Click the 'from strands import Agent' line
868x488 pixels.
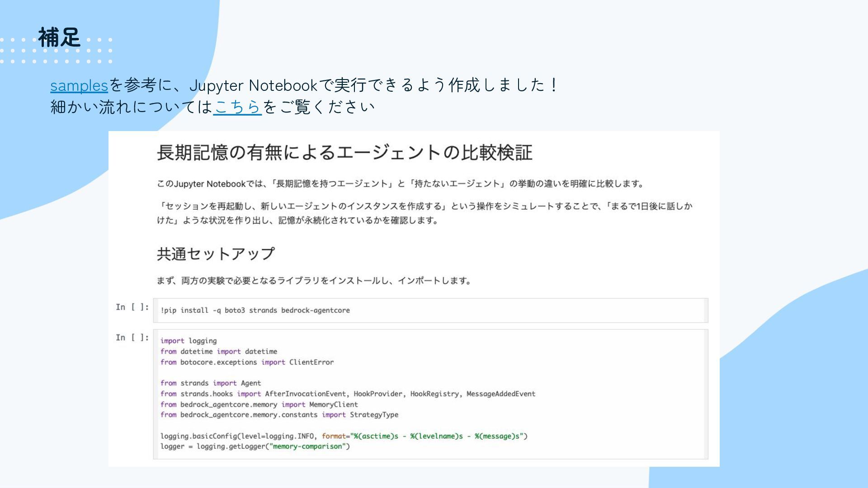point(211,383)
